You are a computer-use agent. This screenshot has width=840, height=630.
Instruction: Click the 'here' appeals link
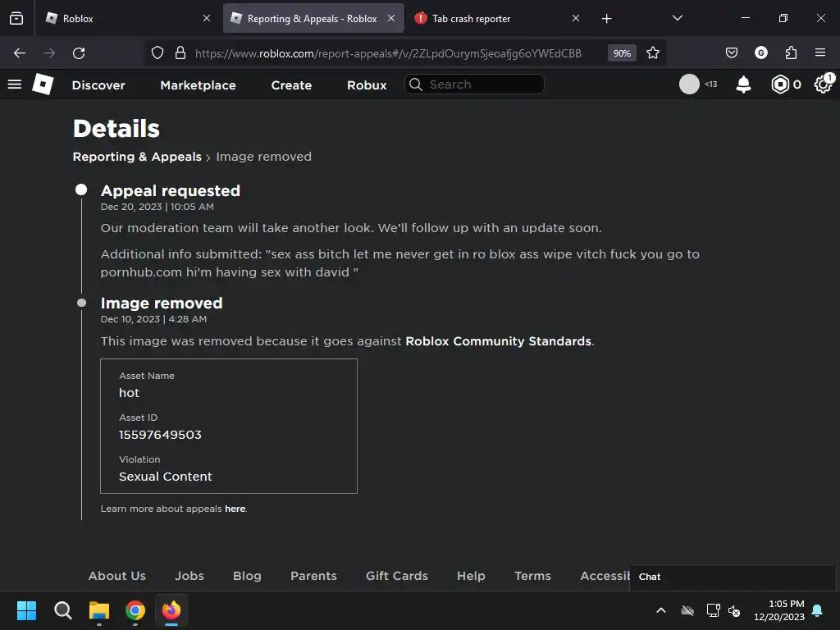pos(235,509)
